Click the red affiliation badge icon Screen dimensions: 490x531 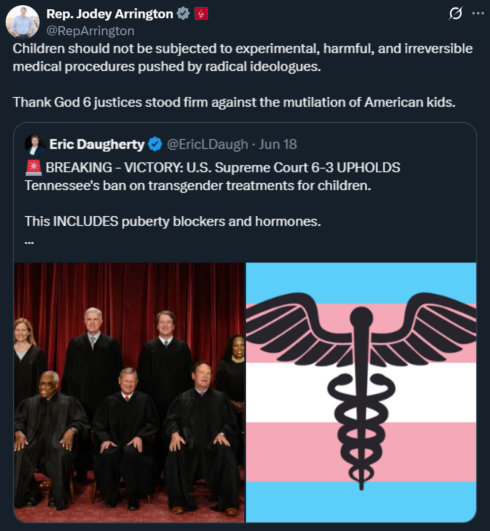click(201, 14)
